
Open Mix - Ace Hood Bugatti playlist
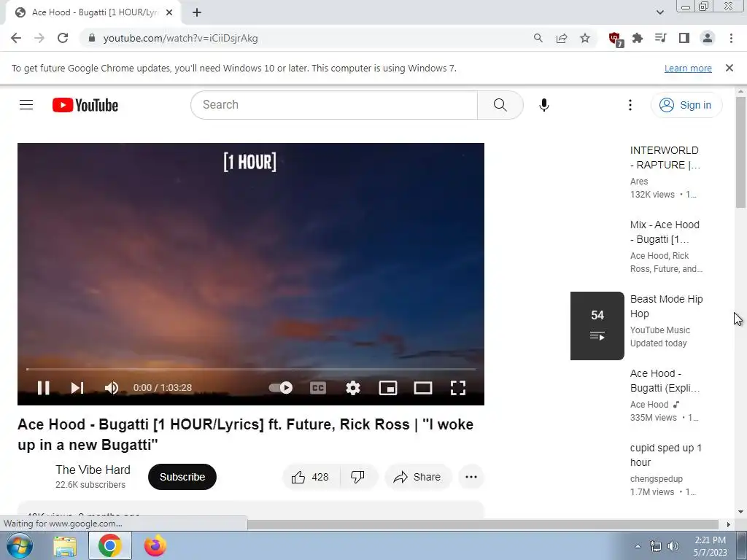click(665, 232)
